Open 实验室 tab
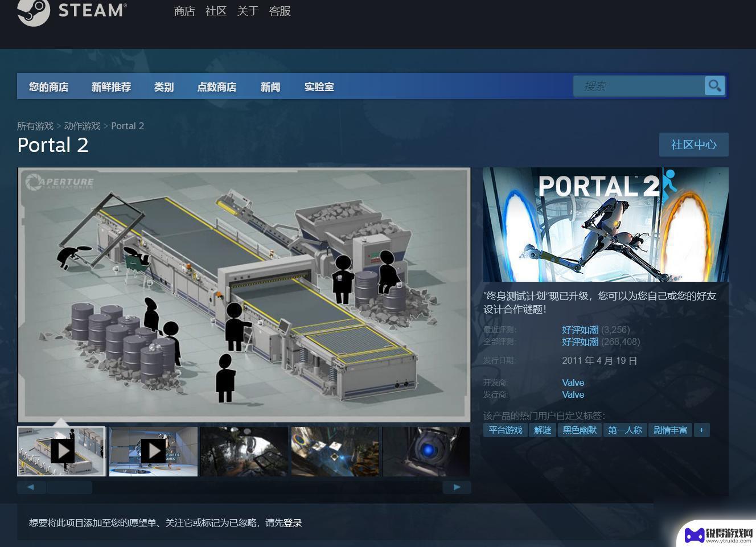 (x=319, y=87)
